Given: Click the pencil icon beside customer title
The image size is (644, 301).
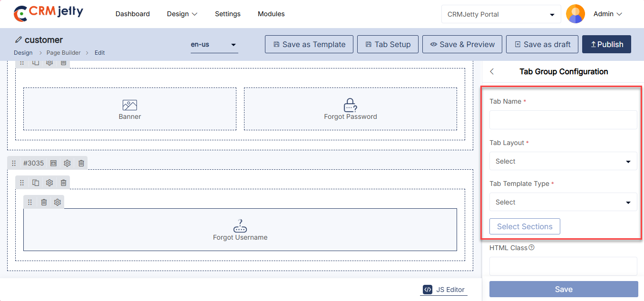Looking at the screenshot, I should coord(19,39).
